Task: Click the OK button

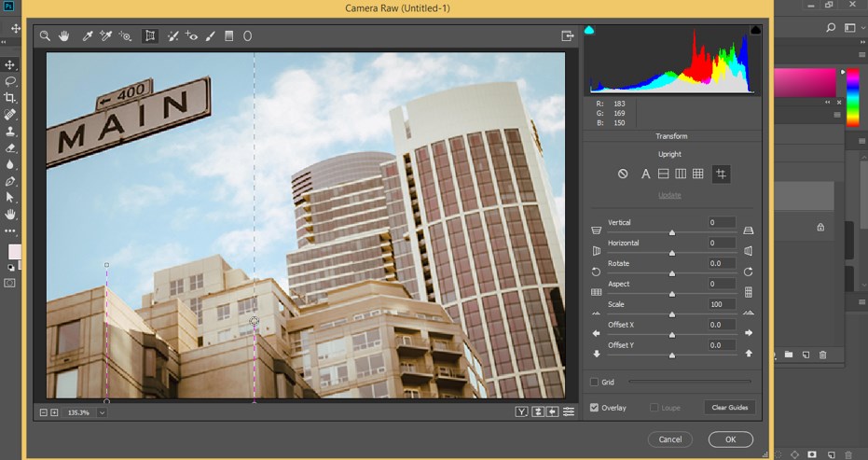Action: point(730,439)
